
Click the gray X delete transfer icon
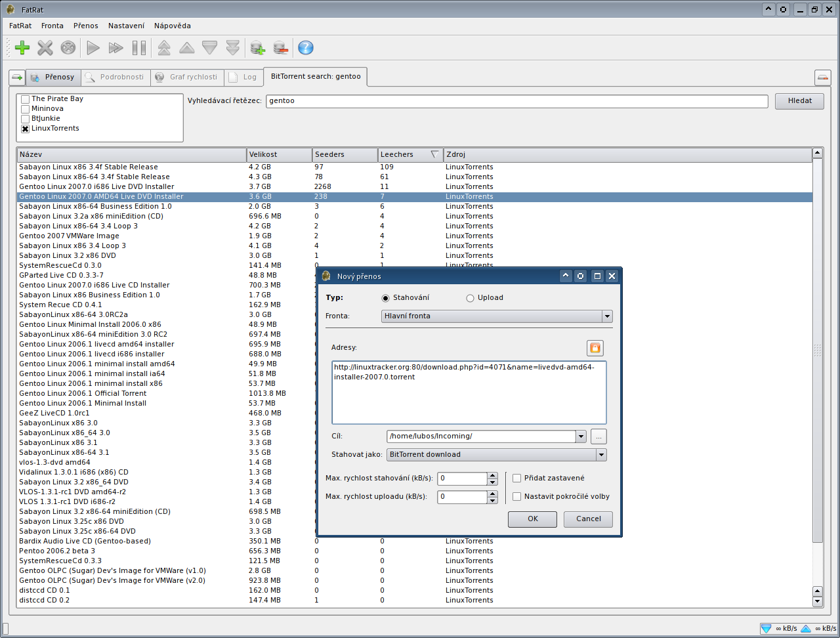point(45,48)
